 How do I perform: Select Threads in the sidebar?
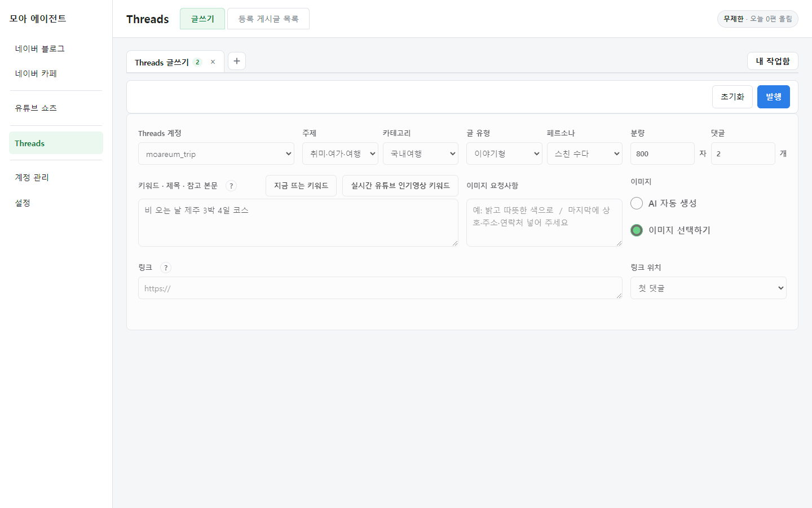click(x=56, y=143)
